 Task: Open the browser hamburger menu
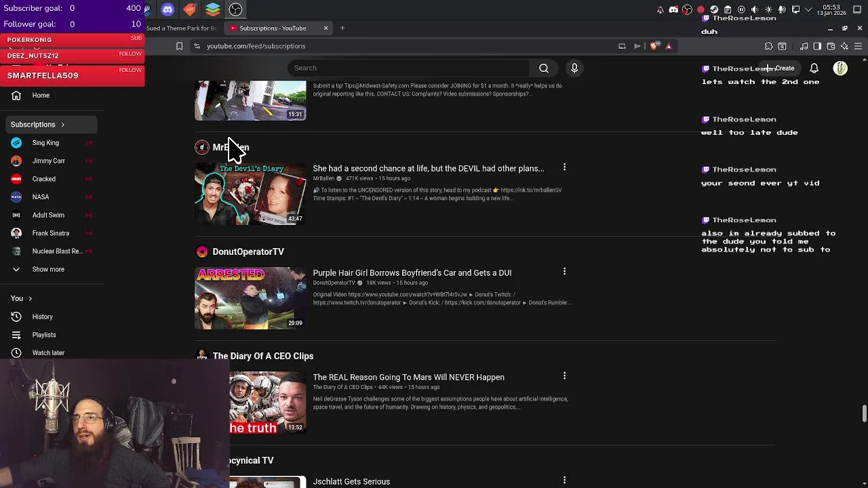pos(858,46)
